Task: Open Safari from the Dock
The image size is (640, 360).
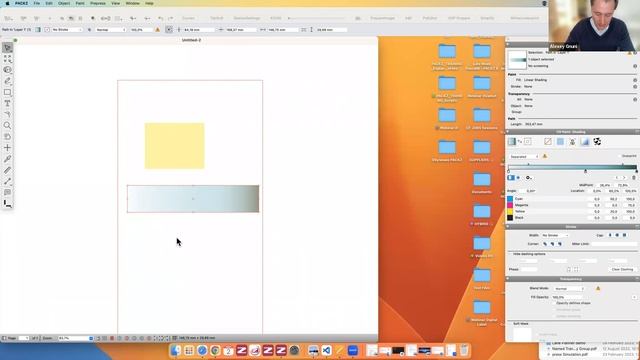Action: (x=202, y=350)
